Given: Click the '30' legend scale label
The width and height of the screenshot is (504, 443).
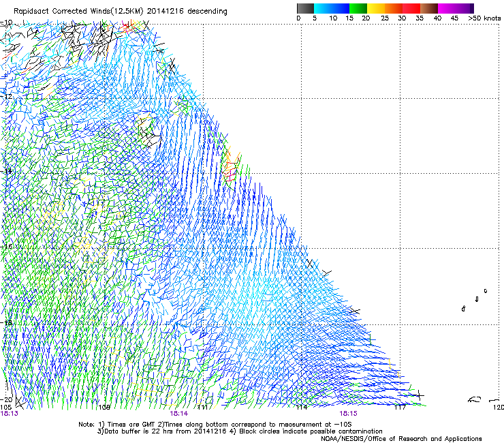Looking at the screenshot, I should point(402,18).
